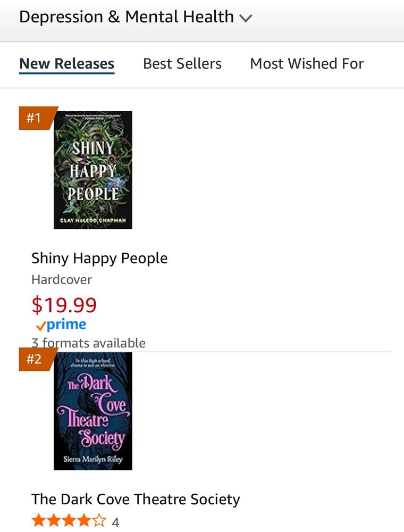The image size is (404, 532).
Task: Open The Dark Cove Theatre Society cover
Action: pos(93,411)
